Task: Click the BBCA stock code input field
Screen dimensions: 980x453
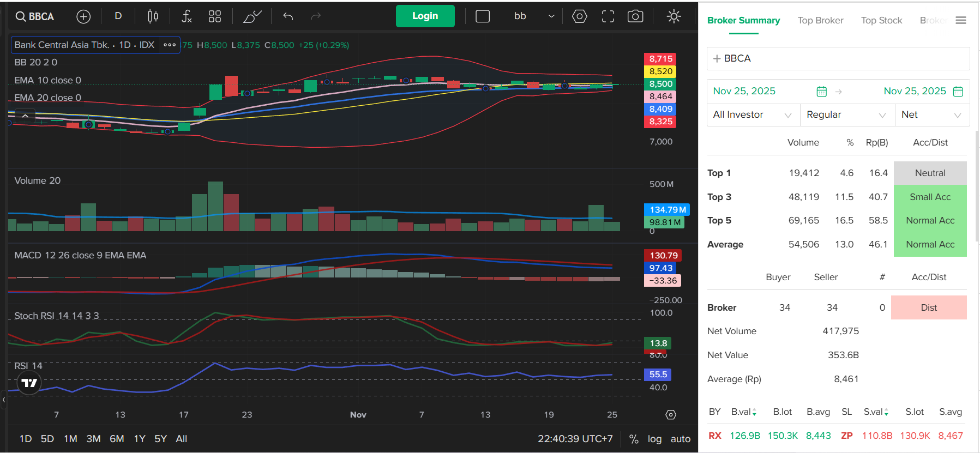Action: point(838,59)
